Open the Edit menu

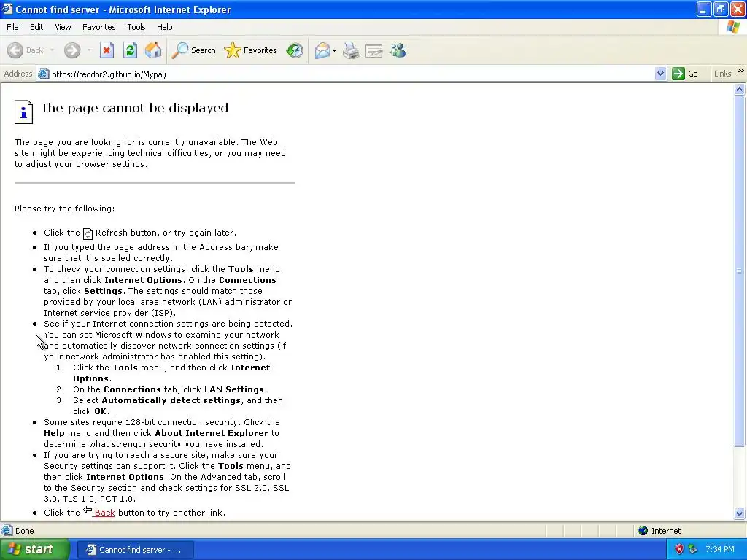click(36, 27)
